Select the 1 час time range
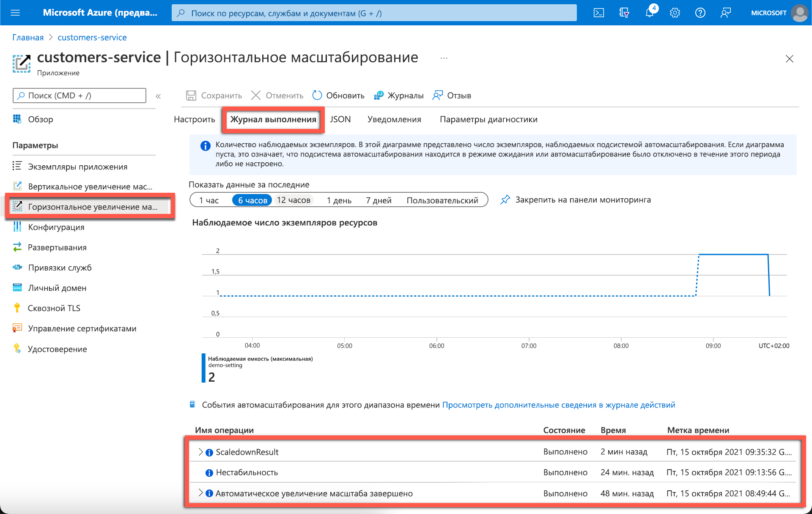The width and height of the screenshot is (812, 514). point(209,200)
